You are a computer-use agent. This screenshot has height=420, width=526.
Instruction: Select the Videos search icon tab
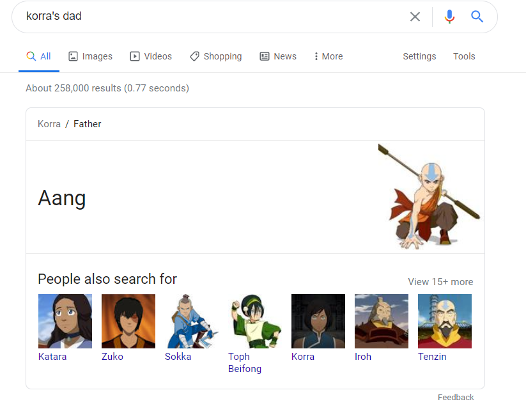click(134, 56)
